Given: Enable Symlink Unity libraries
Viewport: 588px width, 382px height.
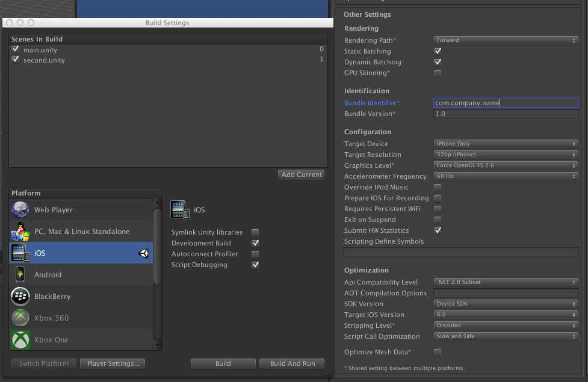Looking at the screenshot, I should point(255,232).
